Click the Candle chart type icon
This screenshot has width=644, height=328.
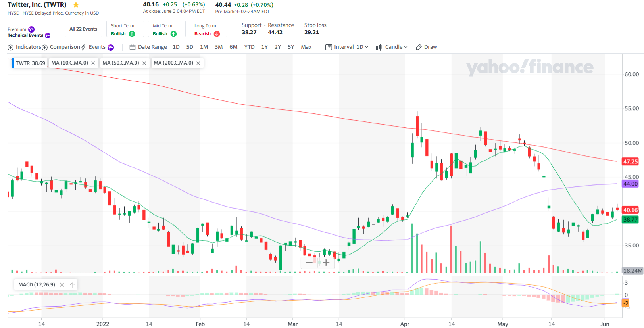coord(379,47)
